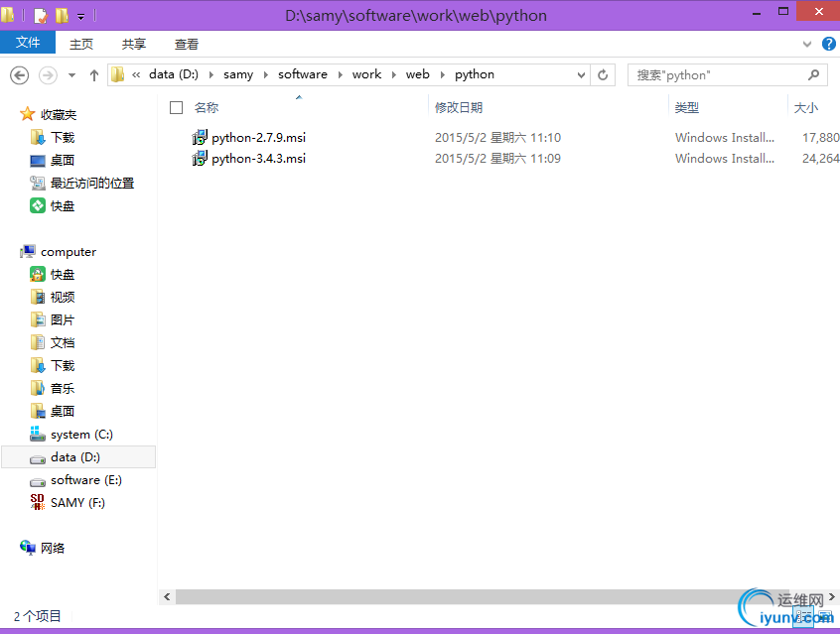Tick the select-all checkbox in header
The height and width of the screenshot is (634, 840).
coord(177,107)
